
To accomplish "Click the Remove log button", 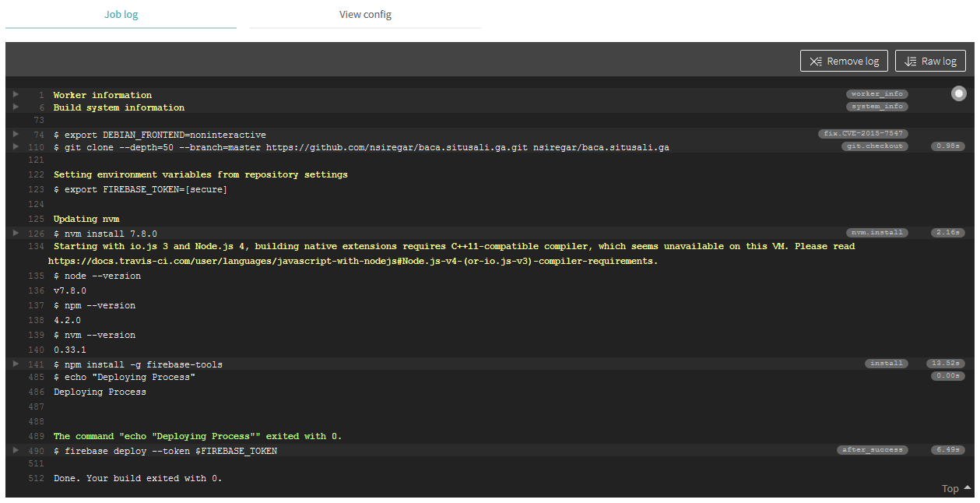I will [x=844, y=61].
